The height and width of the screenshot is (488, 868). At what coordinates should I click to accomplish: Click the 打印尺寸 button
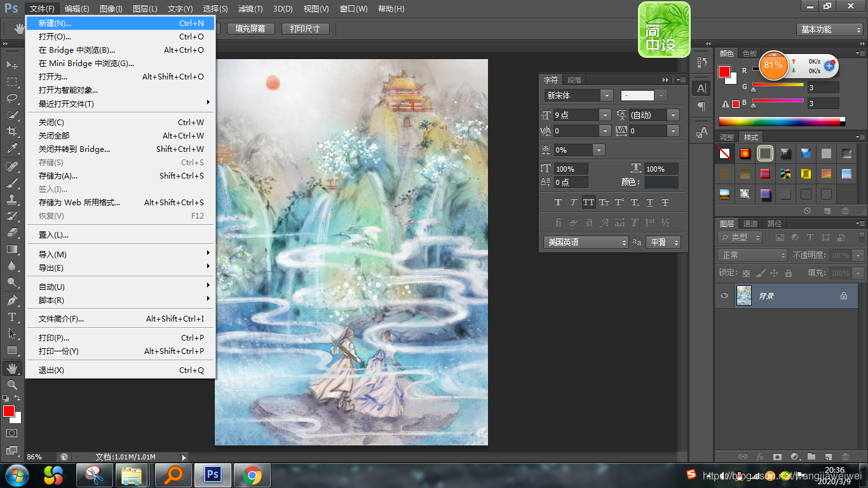(x=305, y=29)
